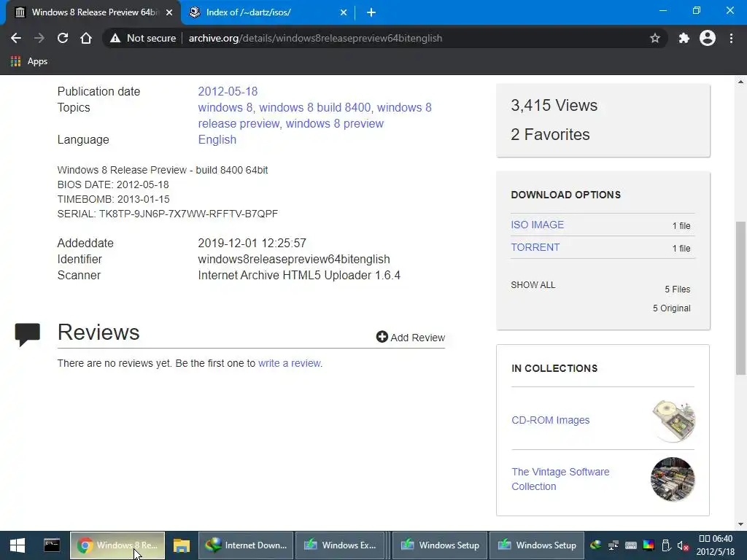
Task: Click the identifier 'windows8releasepreview64bitenglish' text
Action: click(x=294, y=260)
